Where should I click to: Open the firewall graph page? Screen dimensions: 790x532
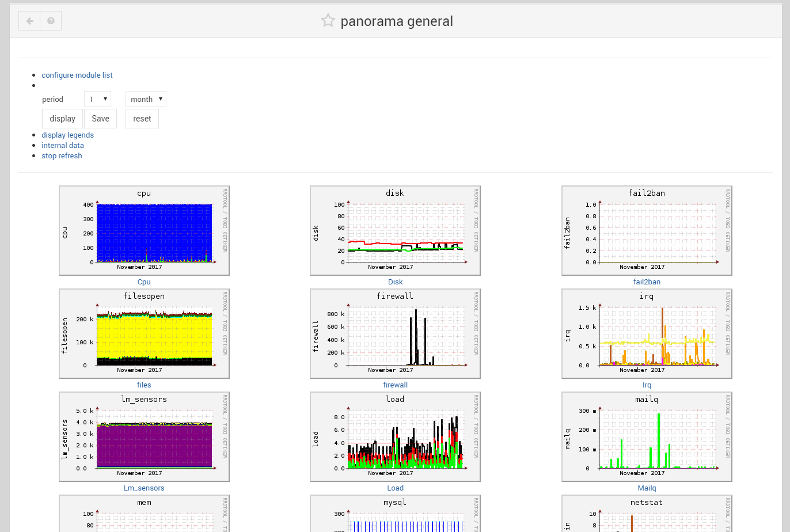pos(395,385)
